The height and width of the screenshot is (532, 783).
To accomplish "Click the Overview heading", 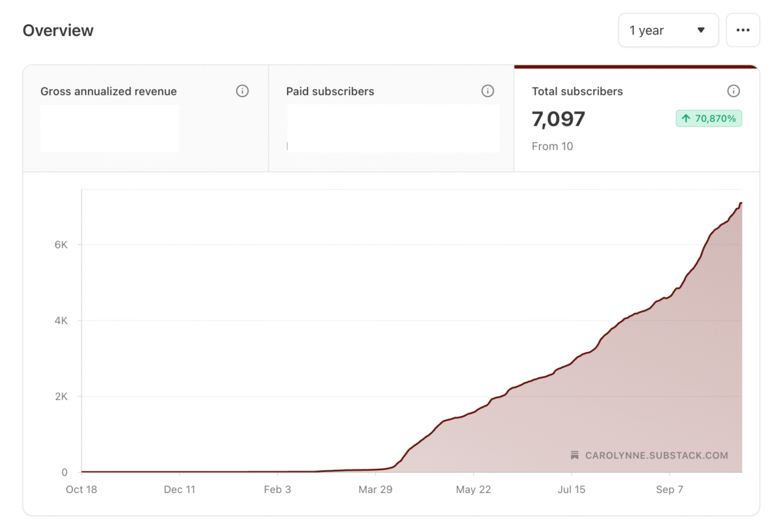I will [x=58, y=30].
